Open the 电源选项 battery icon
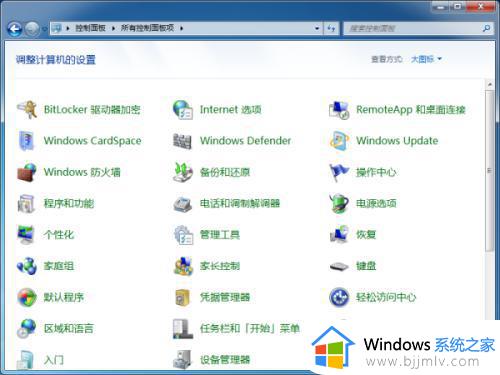 (339, 203)
